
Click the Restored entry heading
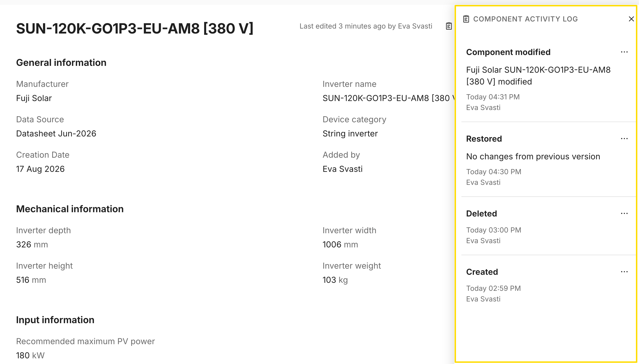[x=484, y=139]
